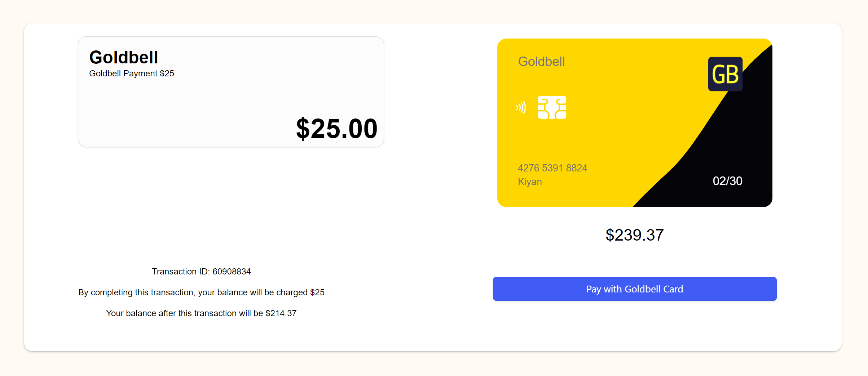Click the $239.37 balance amount
Screen dimensions: 868x376
tap(634, 235)
